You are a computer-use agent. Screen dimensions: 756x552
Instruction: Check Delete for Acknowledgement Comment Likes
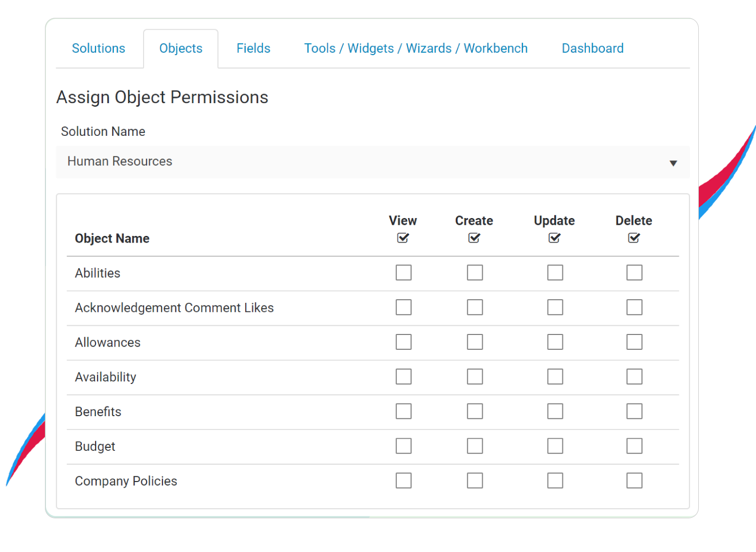tap(633, 307)
